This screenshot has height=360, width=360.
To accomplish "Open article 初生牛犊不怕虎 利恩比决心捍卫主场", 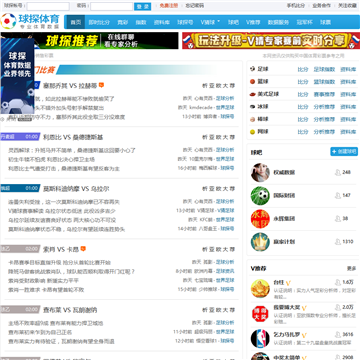I will [x=51, y=159].
